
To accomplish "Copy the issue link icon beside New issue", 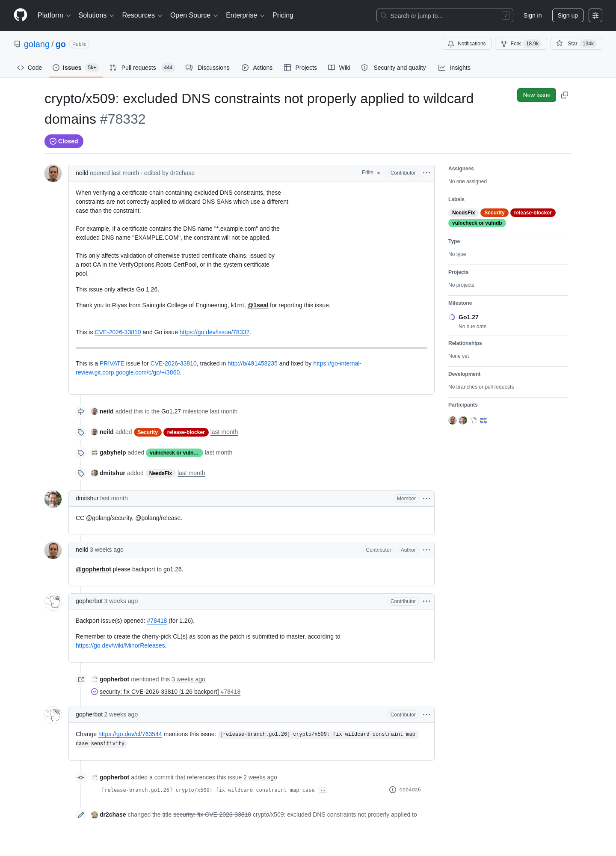I will 565,95.
